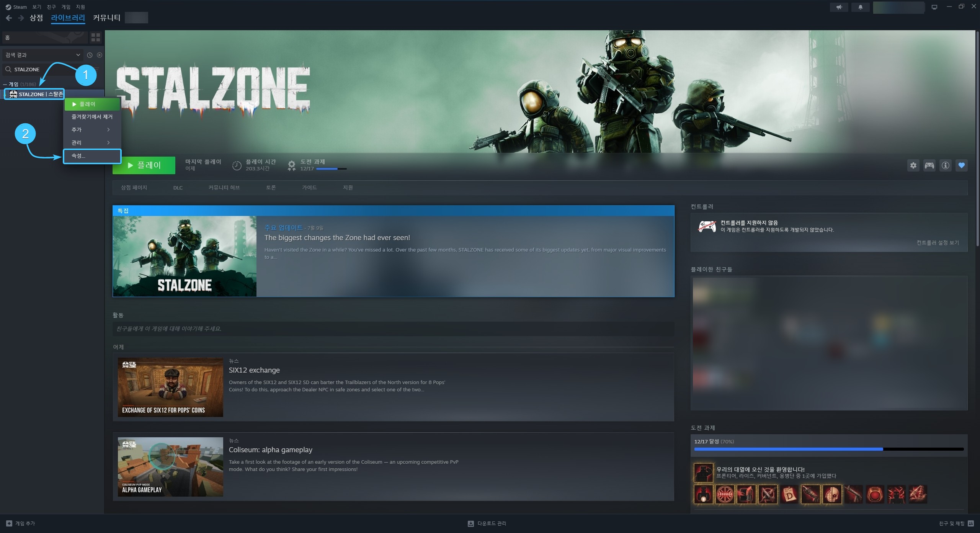
Task: Switch library to grid view icon
Action: click(95, 37)
